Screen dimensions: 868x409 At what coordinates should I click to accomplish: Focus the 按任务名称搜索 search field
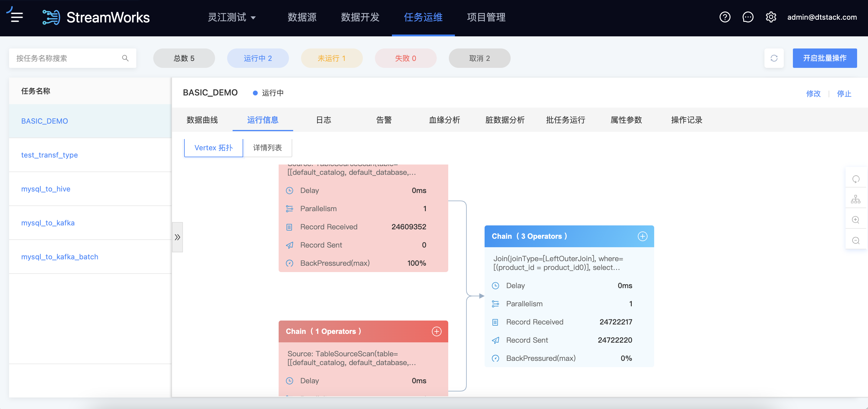pos(72,58)
